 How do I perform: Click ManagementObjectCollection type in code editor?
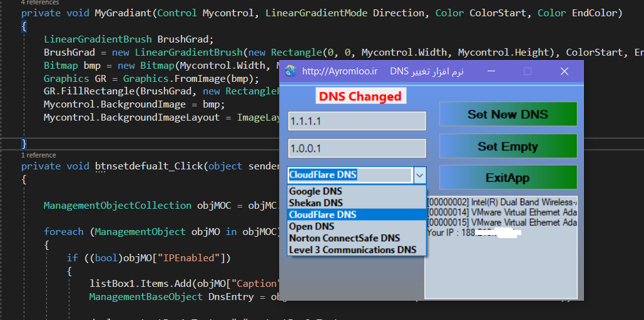118,206
